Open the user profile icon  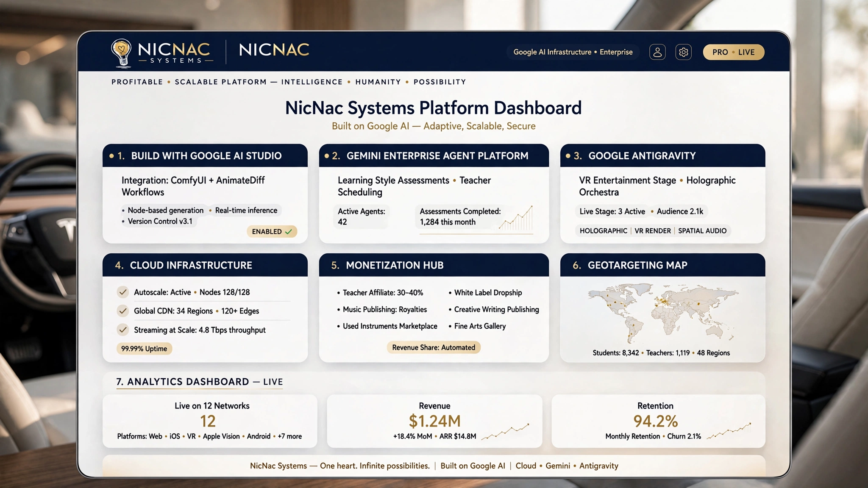pyautogui.click(x=657, y=52)
